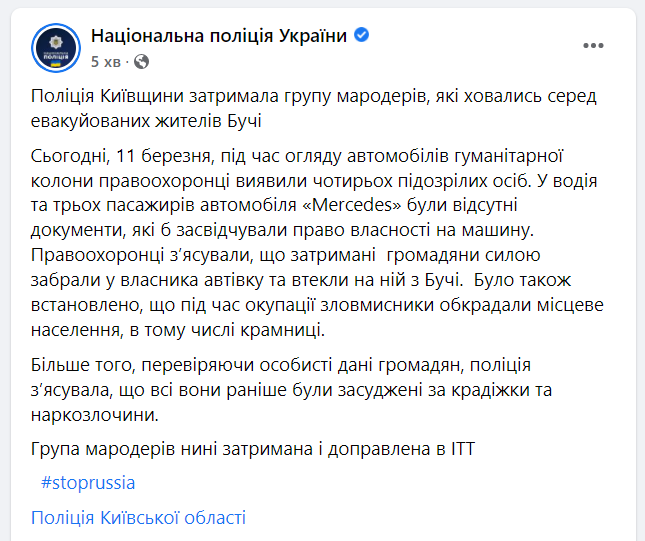645x541 pixels.
Task: Click the abbreviation "ІТТ" in the last sentence
Action: [463, 449]
